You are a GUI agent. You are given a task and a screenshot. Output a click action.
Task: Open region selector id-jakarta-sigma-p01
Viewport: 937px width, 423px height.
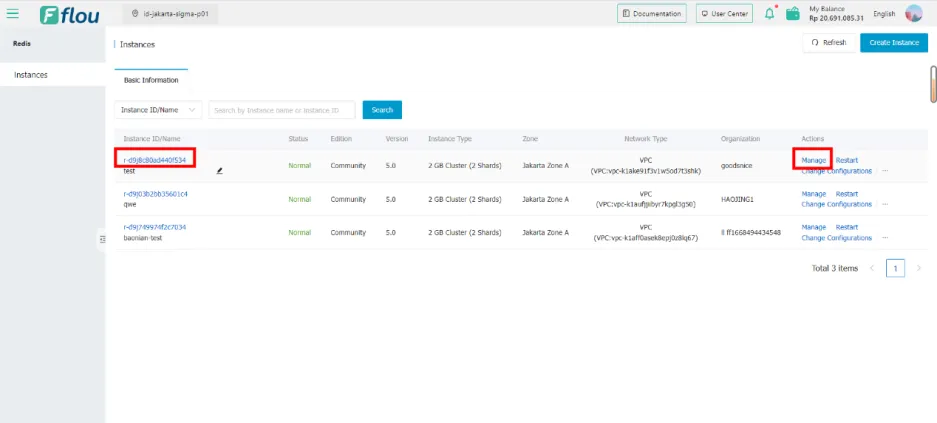point(170,13)
